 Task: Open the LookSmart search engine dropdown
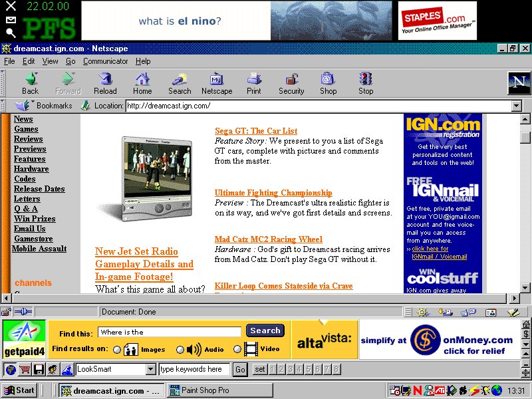coord(151,369)
